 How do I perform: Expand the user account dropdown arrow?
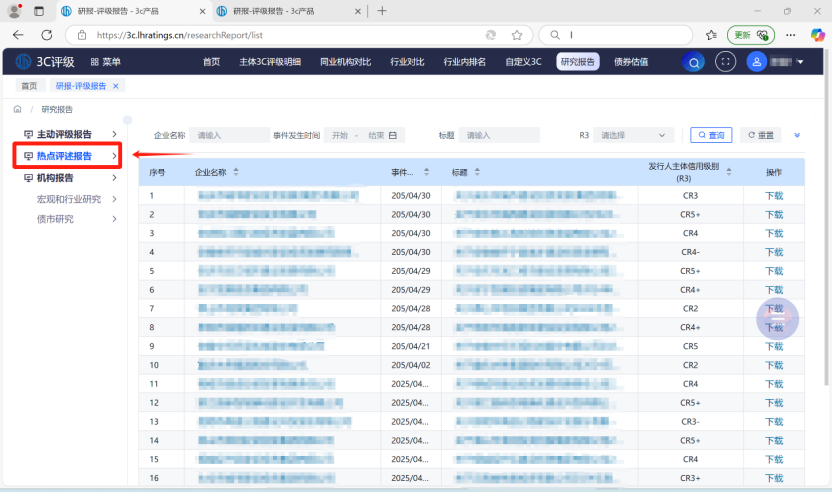click(x=800, y=62)
